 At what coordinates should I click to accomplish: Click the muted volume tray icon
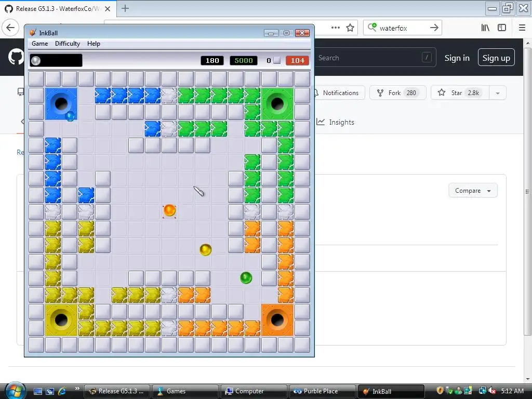(x=493, y=391)
